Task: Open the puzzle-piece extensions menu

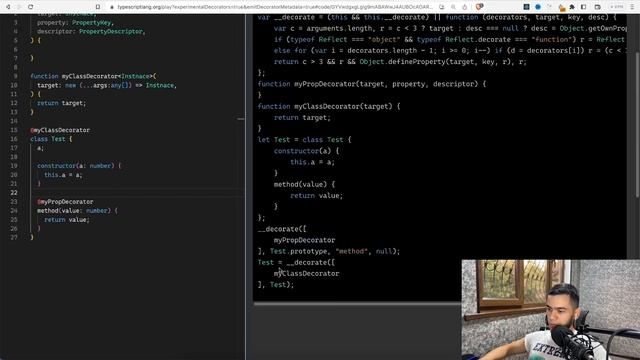Action: coord(572,7)
